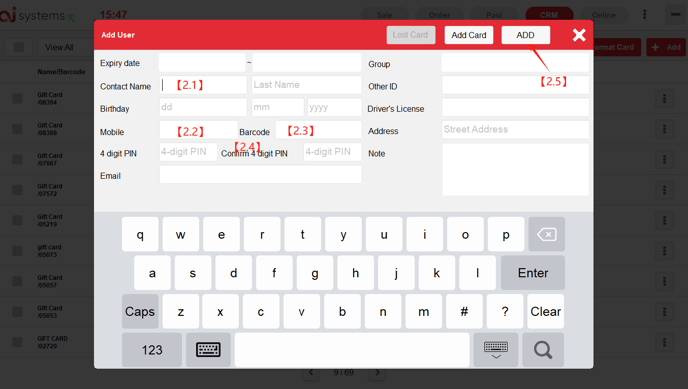Toggle the select-all checkbox beside View All
Screen dimensions: 688x389
(18, 47)
